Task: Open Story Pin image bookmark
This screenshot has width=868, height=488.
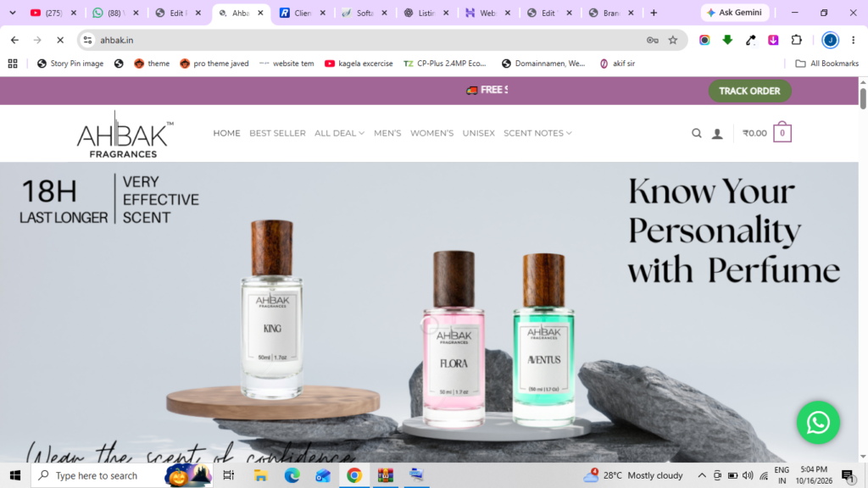Action: 70,64
